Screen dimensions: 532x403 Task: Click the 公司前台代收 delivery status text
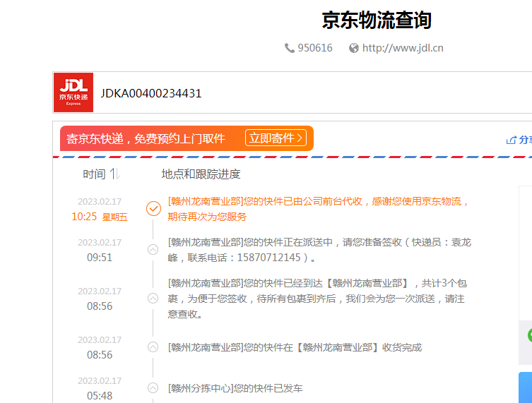tap(319, 209)
